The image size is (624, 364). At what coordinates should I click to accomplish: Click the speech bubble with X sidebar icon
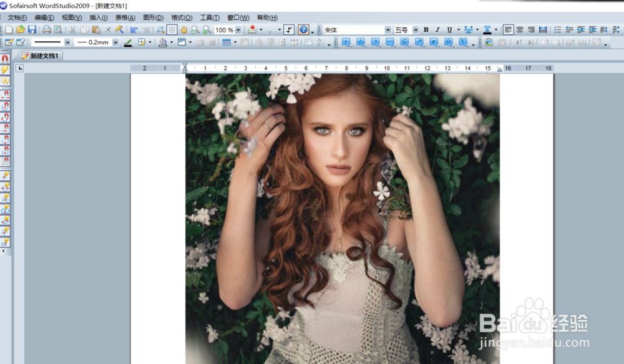coord(5,81)
